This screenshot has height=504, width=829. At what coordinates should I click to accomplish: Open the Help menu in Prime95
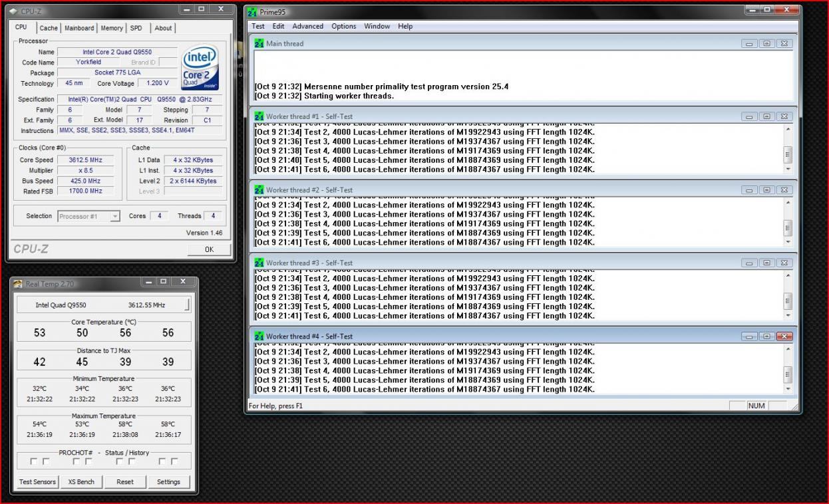(x=405, y=26)
